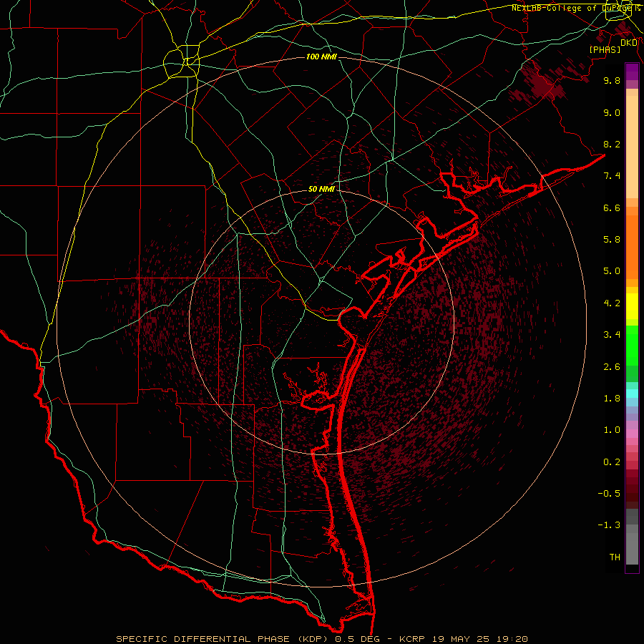Click the 4.2 legend value

pyautogui.click(x=612, y=303)
